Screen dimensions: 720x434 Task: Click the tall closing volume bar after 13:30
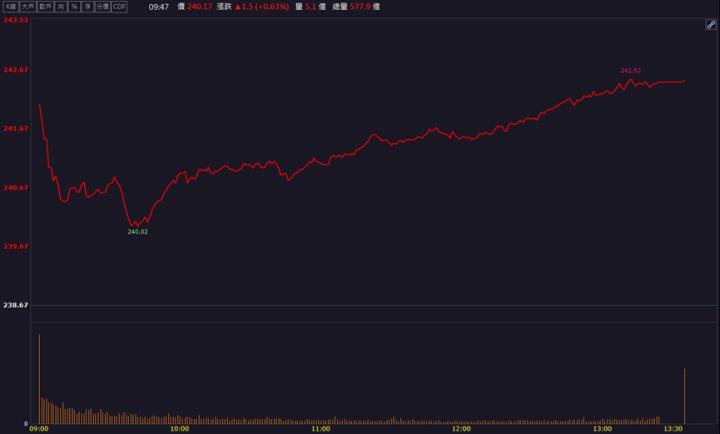click(684, 396)
